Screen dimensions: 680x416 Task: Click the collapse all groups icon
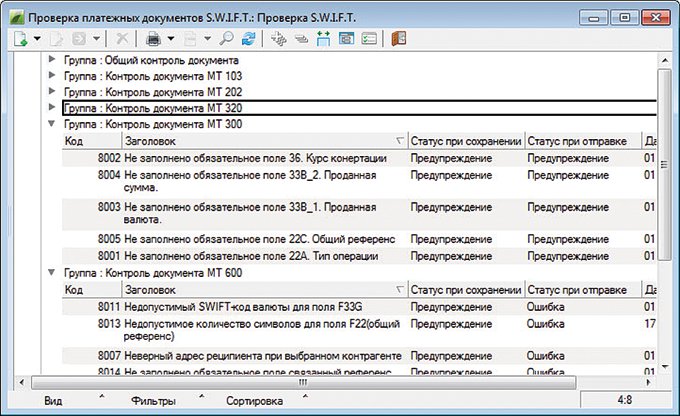tap(301, 39)
